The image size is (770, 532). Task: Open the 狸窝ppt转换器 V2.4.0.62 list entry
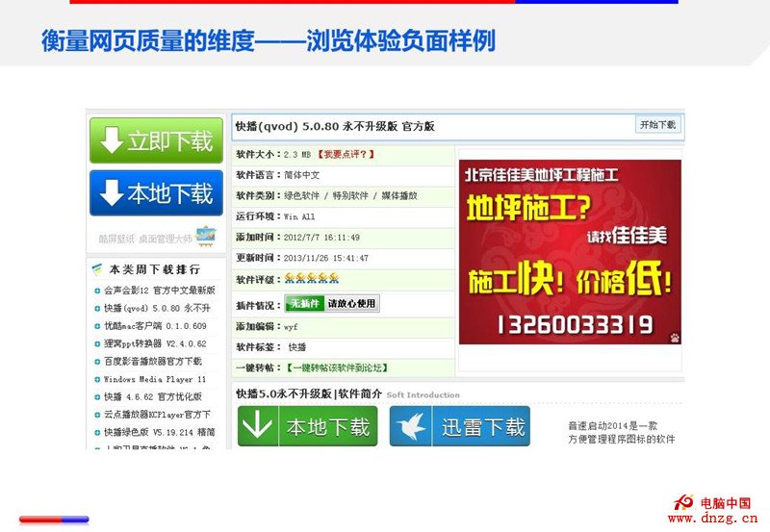(x=155, y=343)
